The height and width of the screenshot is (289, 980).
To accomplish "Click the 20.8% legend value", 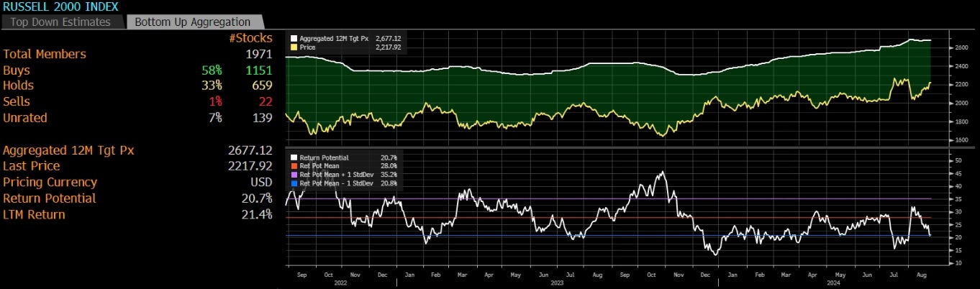I will click(389, 183).
